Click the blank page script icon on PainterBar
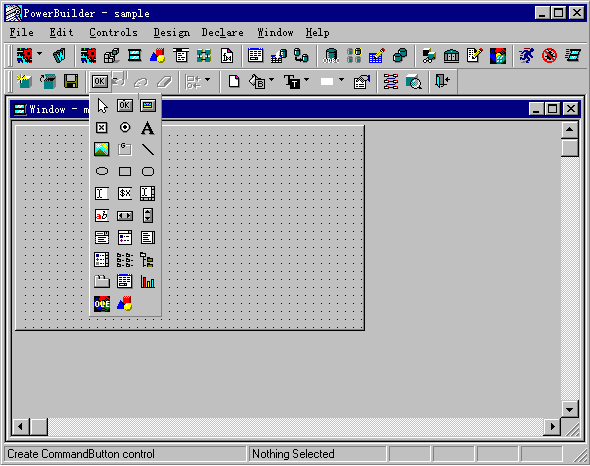Image resolution: width=590 pixels, height=466 pixels. pos(234,81)
